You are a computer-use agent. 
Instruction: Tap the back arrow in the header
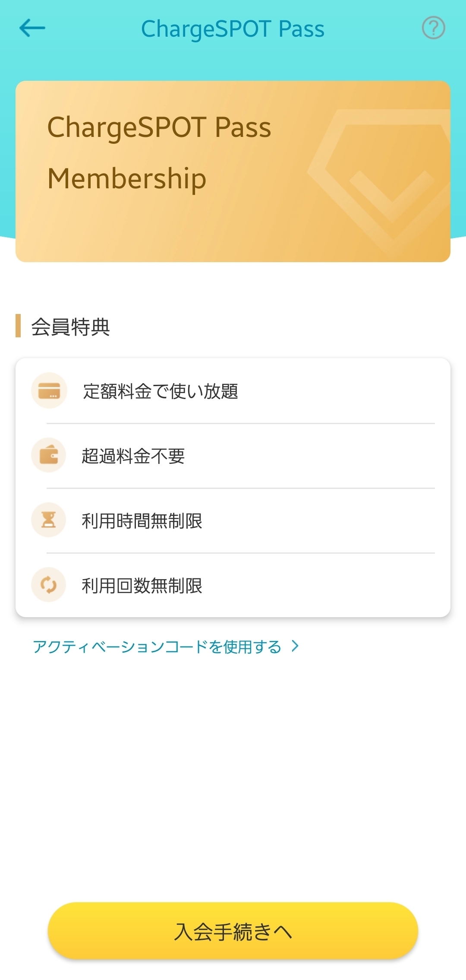[32, 29]
